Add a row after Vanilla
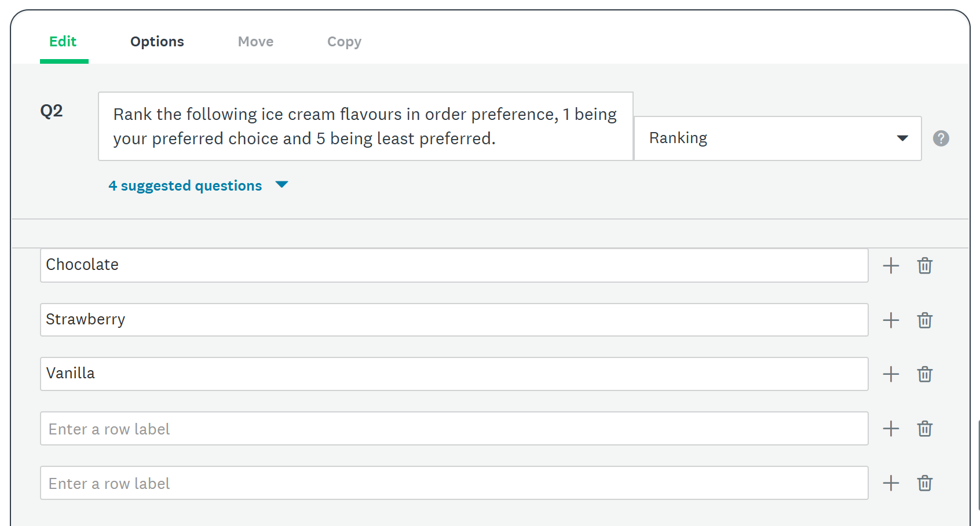The height and width of the screenshot is (526, 980). tap(891, 374)
